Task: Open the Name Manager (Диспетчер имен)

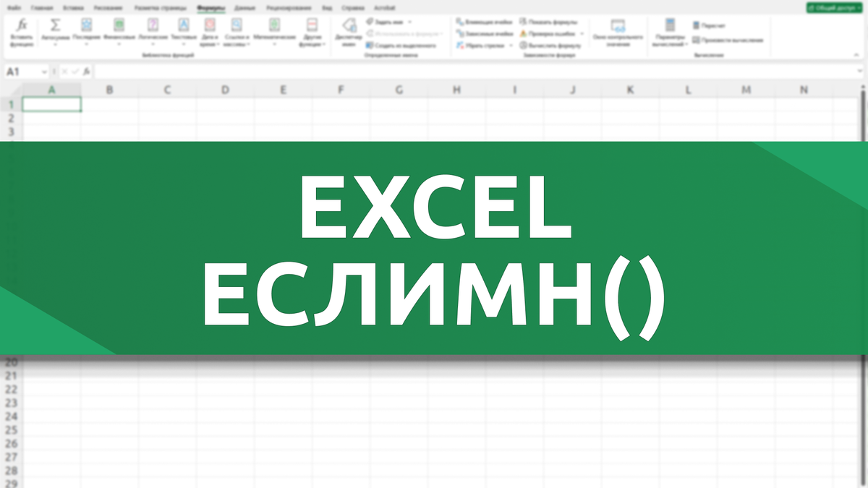Action: pos(349,33)
